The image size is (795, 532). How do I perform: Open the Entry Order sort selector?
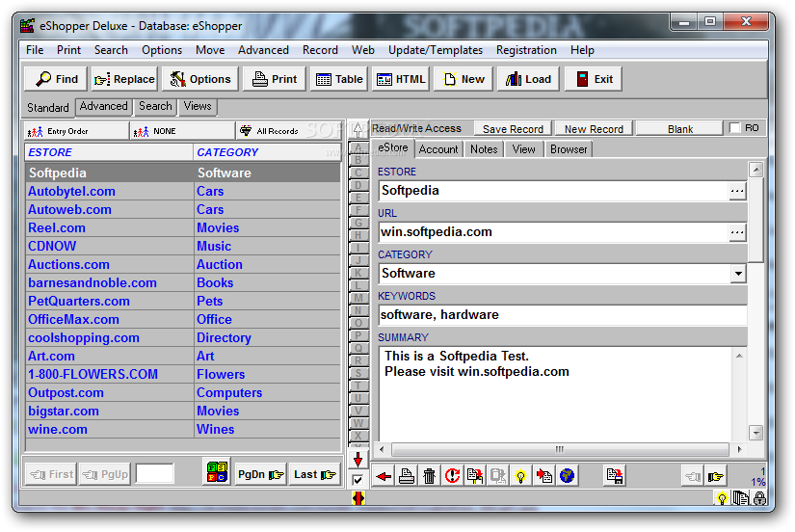pos(76,131)
